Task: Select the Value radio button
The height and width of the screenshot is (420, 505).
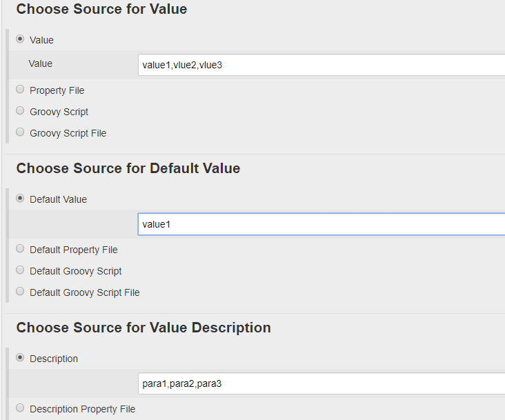Action: 20,39
